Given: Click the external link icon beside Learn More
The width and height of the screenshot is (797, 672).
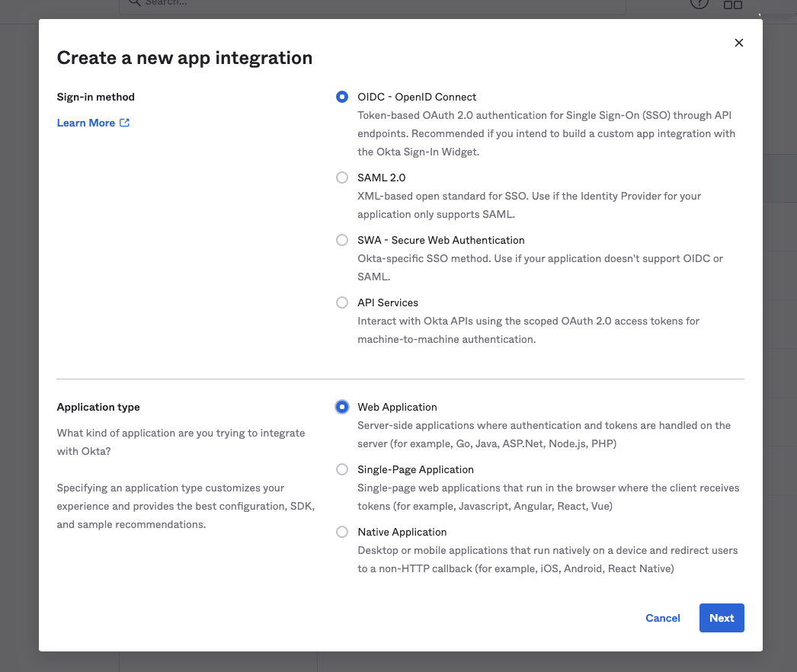Looking at the screenshot, I should 124,123.
